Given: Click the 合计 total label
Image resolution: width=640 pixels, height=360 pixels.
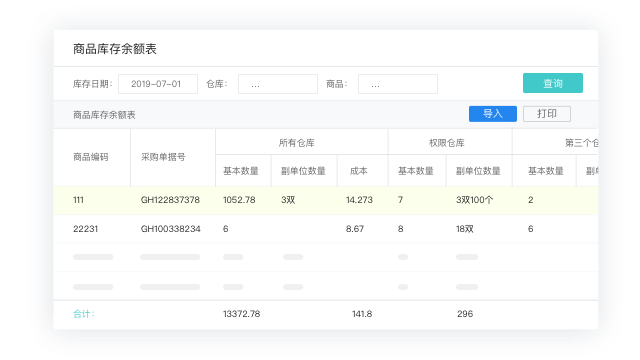Looking at the screenshot, I should (84, 314).
